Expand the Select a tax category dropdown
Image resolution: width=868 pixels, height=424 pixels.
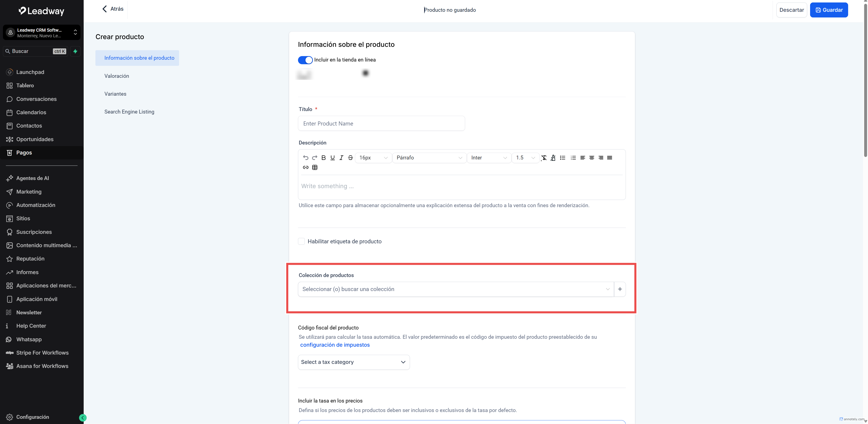(353, 362)
